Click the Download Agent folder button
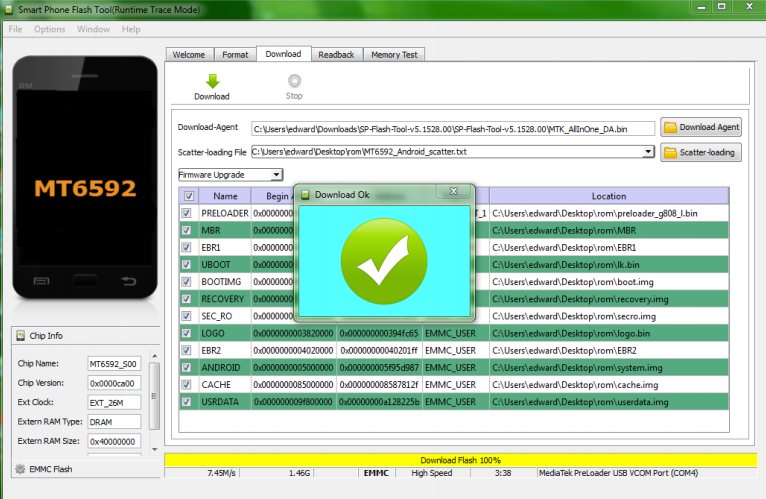 pyautogui.click(x=701, y=127)
